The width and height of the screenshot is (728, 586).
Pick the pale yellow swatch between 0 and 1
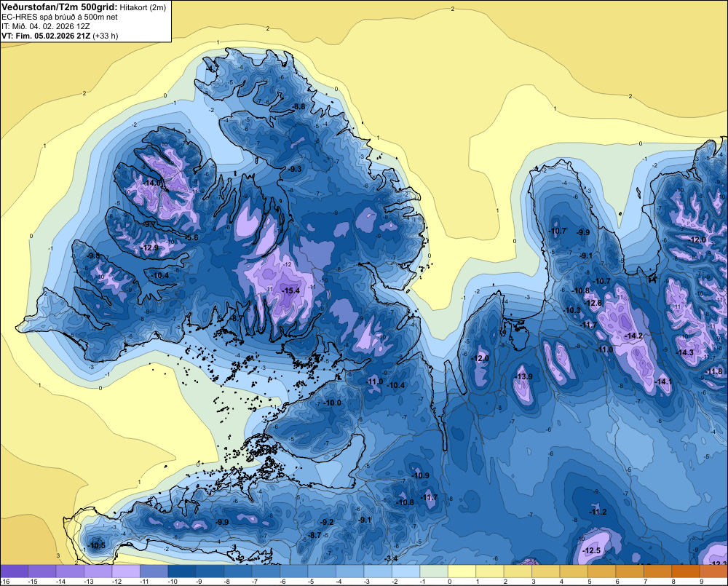(462, 571)
